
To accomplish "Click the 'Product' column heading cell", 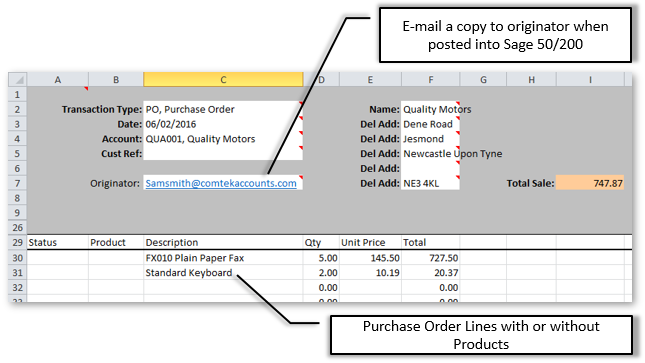I will [x=116, y=242].
